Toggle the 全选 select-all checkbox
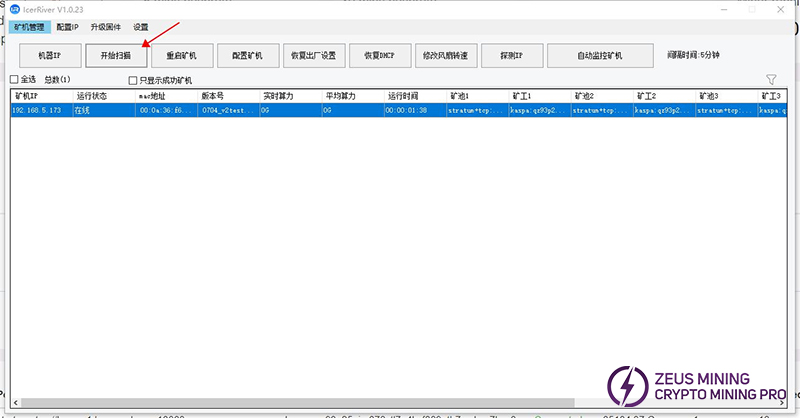The height and width of the screenshot is (418, 800). (14, 80)
